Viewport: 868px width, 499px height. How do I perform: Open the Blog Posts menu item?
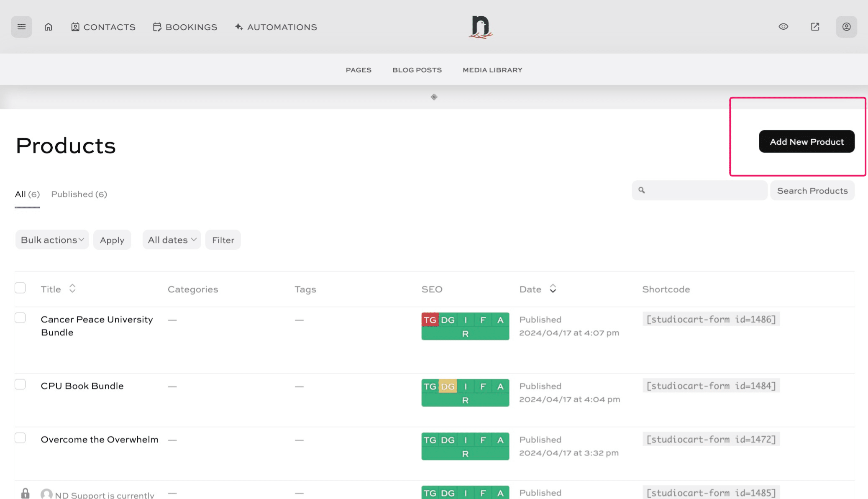coord(417,70)
